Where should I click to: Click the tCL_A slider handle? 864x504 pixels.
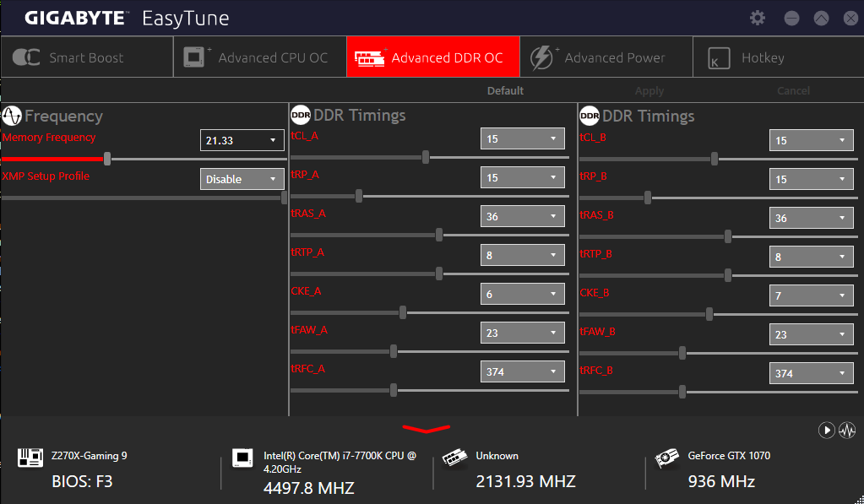[x=426, y=158]
